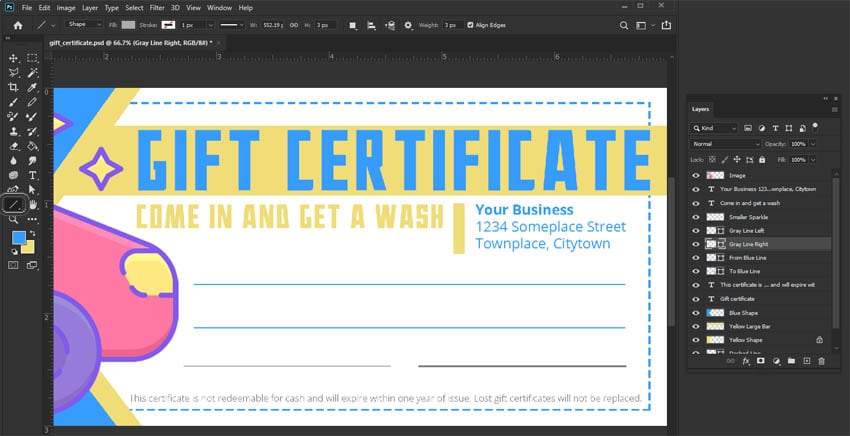The width and height of the screenshot is (850, 436).
Task: Select the Move tool
Action: point(14,59)
